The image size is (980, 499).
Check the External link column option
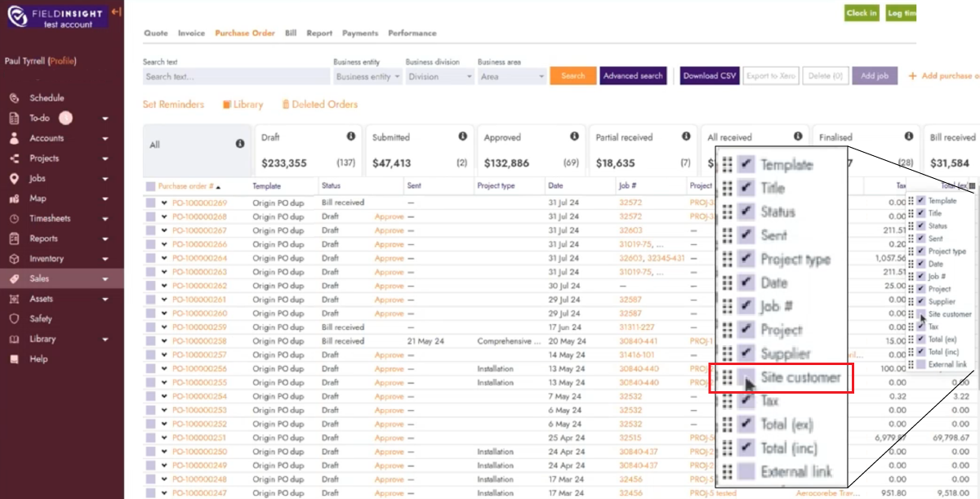click(921, 364)
